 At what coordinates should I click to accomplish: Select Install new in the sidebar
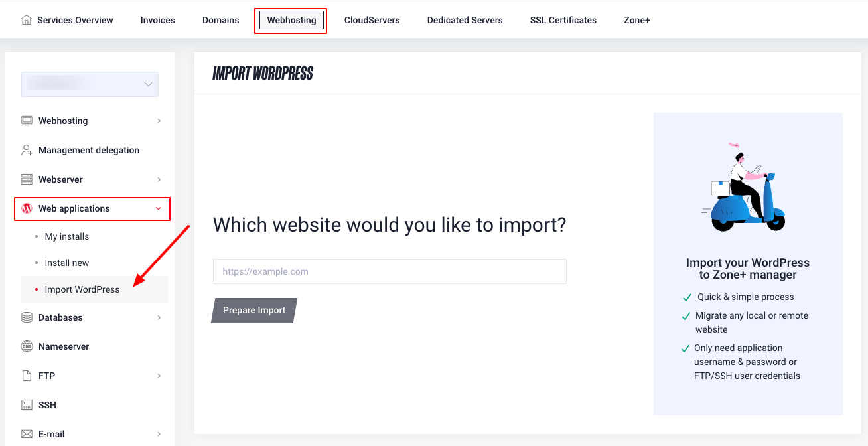[x=66, y=263]
